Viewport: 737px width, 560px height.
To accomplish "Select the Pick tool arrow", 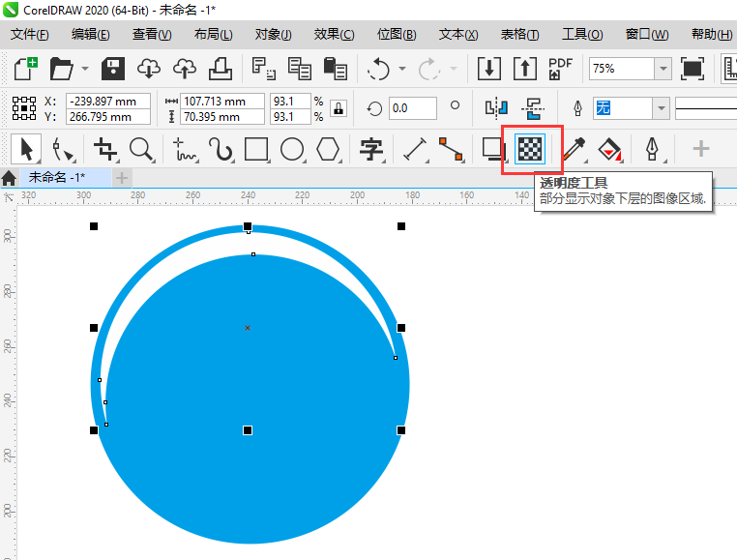I will tap(26, 149).
